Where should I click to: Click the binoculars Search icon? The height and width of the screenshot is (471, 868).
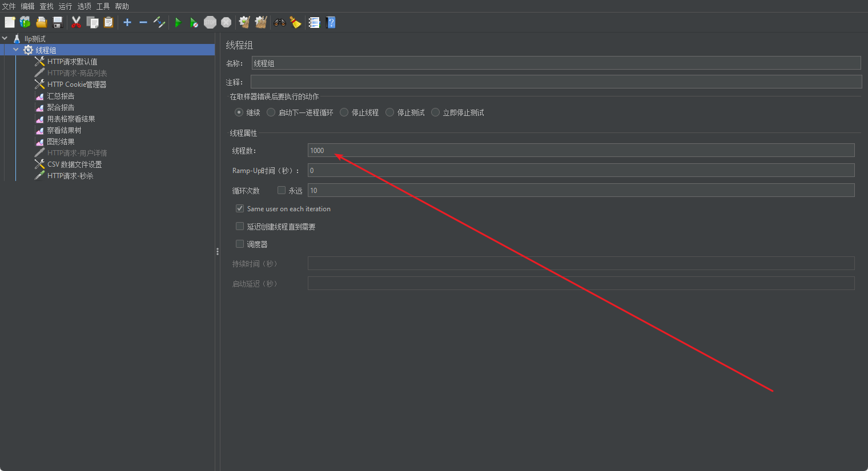click(x=280, y=22)
